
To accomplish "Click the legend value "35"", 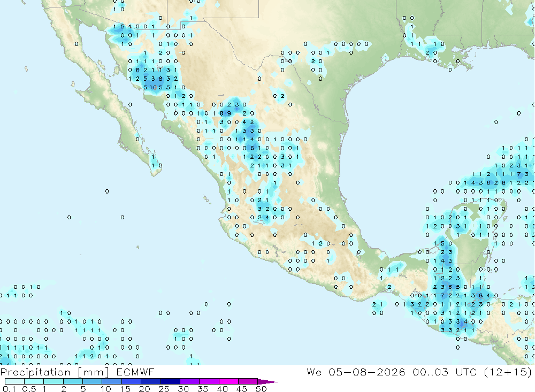I will pos(203,389).
